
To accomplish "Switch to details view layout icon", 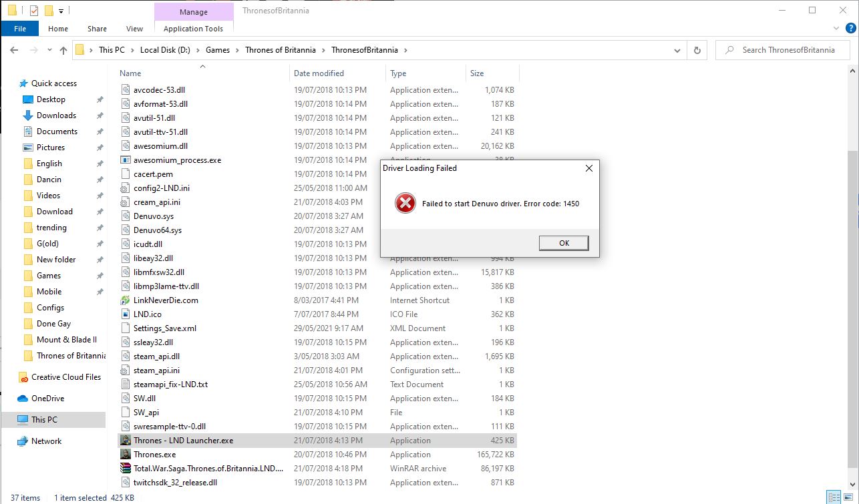I will point(834,497).
